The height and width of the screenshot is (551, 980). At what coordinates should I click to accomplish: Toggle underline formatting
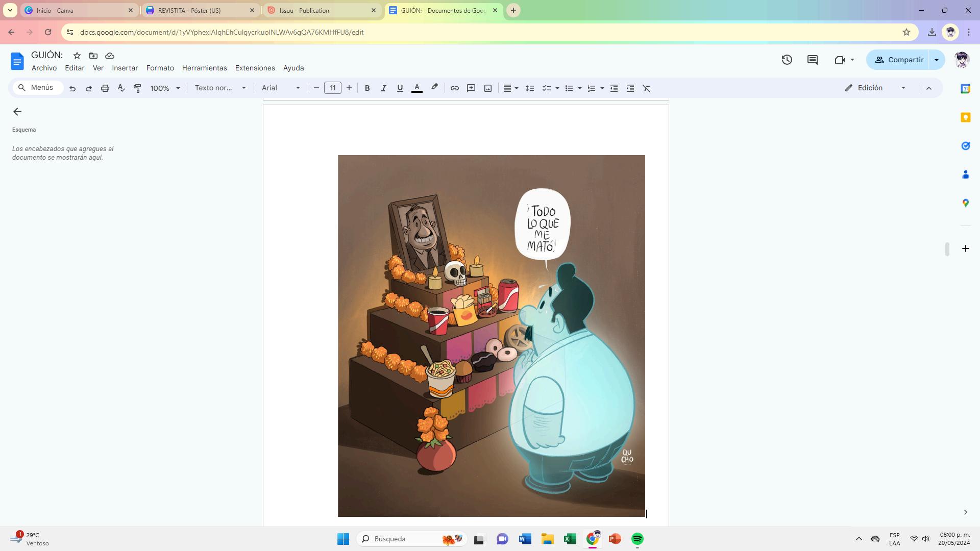[400, 88]
